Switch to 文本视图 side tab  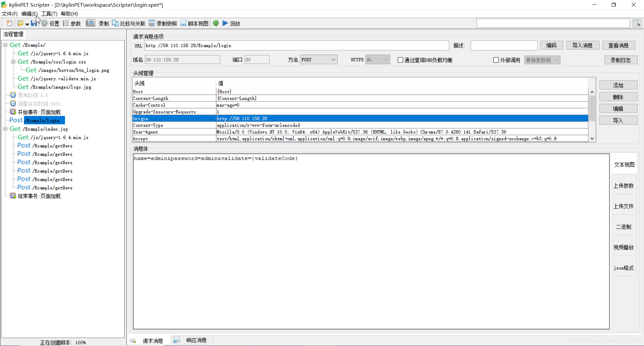pos(624,165)
